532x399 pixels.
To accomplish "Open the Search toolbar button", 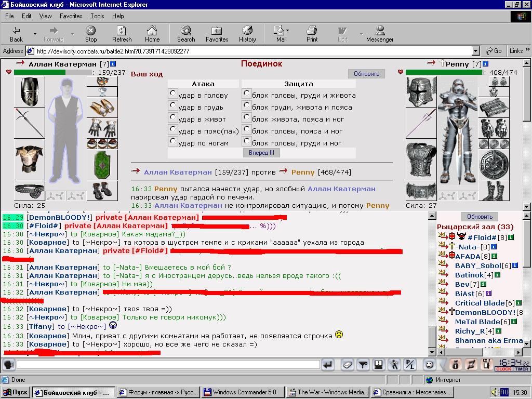I will coord(186,34).
